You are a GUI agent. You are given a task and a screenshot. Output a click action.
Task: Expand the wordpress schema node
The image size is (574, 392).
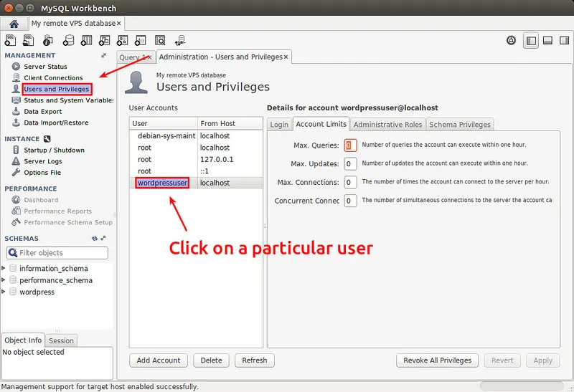click(x=4, y=292)
